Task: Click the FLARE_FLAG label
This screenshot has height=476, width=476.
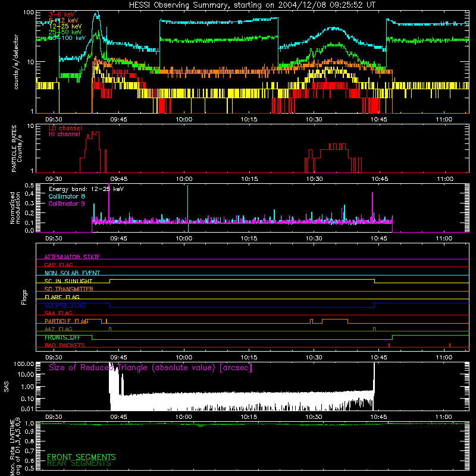Action: [x=62, y=297]
